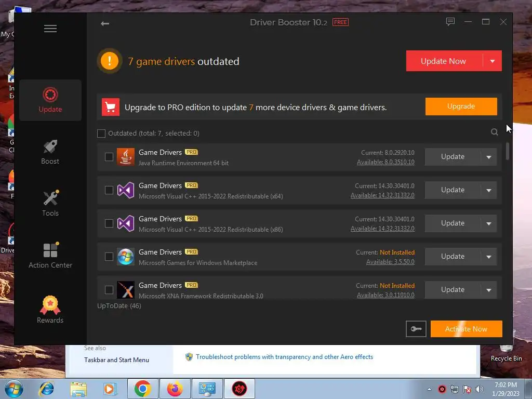Screen dimensions: 532x399
Task: Expand Update dropdown for Games for Windows Marketplace
Action: pyautogui.click(x=489, y=257)
